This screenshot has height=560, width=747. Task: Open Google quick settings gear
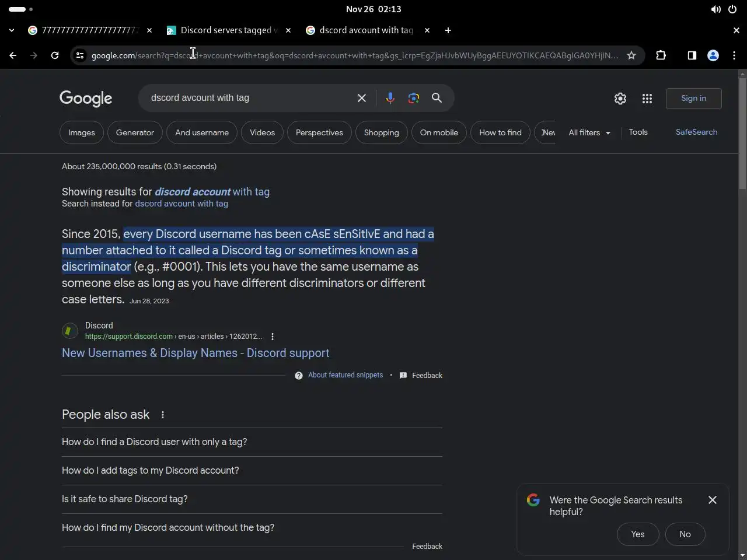(x=620, y=99)
